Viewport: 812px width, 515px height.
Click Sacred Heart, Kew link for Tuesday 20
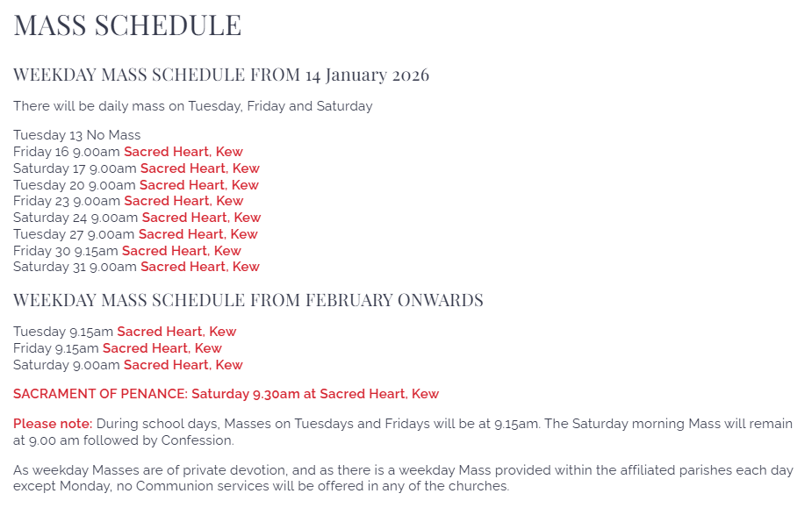pyautogui.click(x=198, y=185)
